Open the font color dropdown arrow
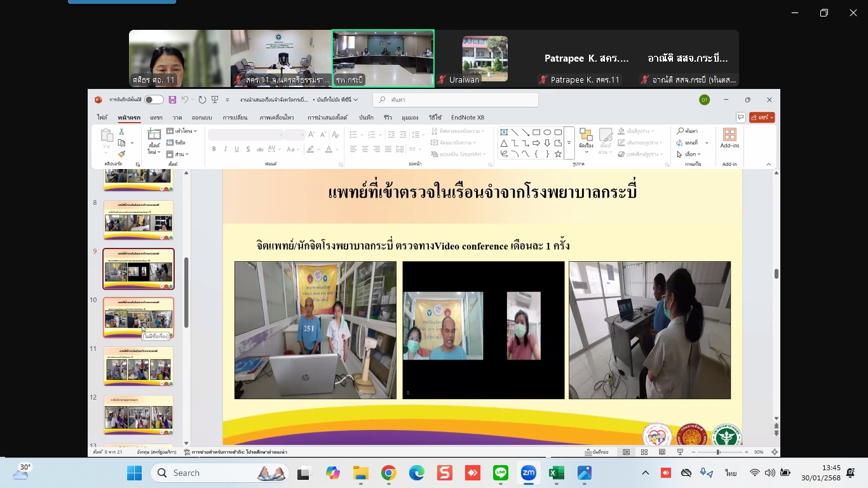868x488 pixels. [x=337, y=149]
